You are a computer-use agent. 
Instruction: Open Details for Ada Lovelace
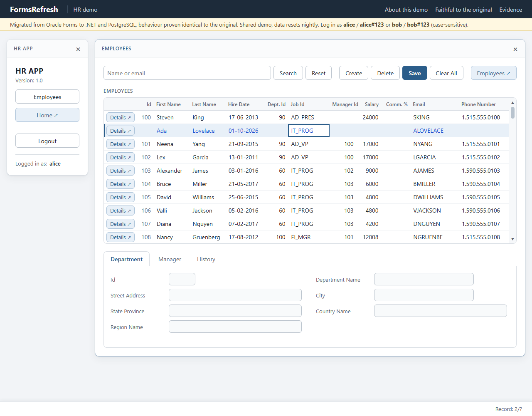[121, 131]
